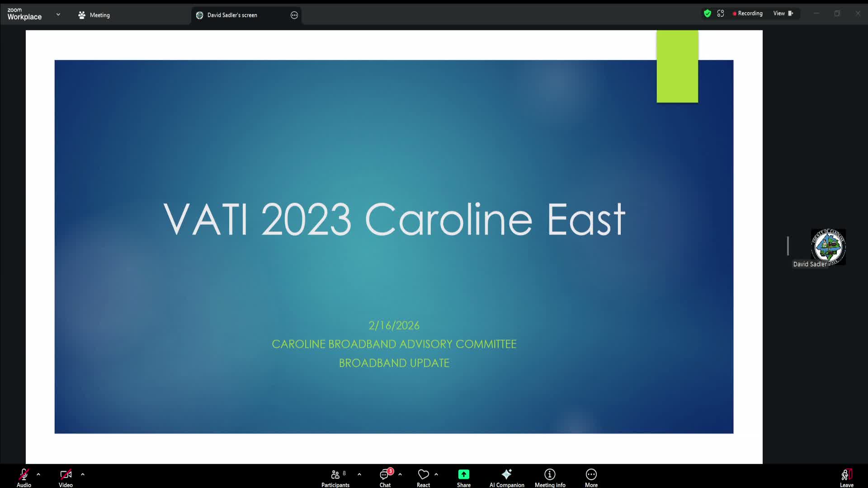Start video with the Video button
The image size is (868, 488).
click(x=66, y=477)
